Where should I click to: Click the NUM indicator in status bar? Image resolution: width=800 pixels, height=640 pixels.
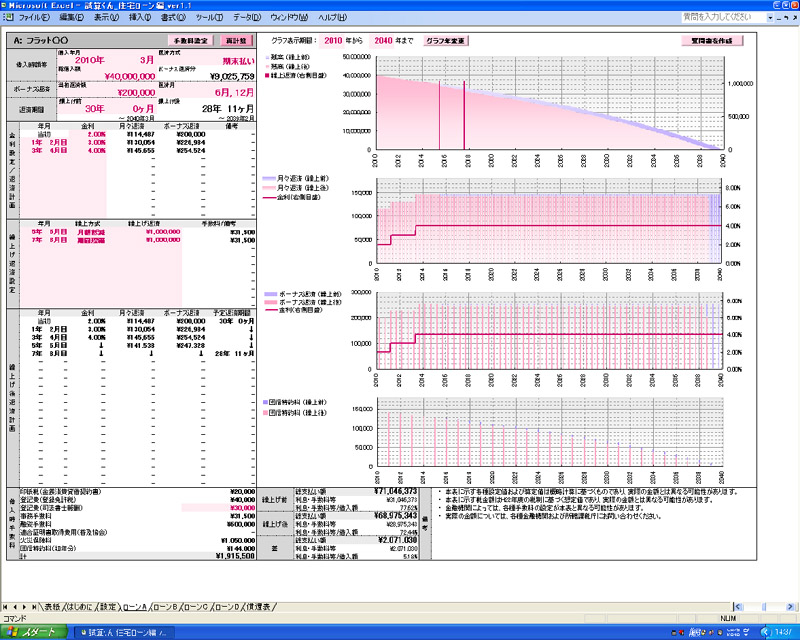pos(728,619)
